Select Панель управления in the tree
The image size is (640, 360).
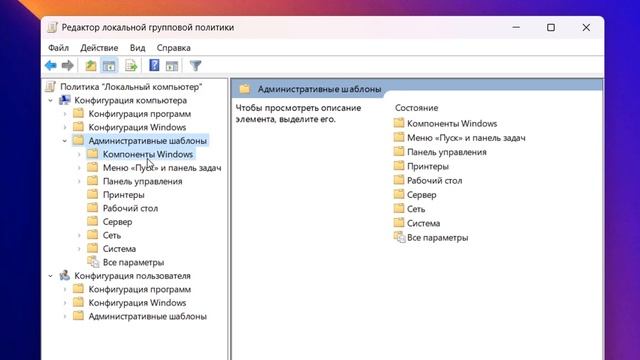pos(142,181)
